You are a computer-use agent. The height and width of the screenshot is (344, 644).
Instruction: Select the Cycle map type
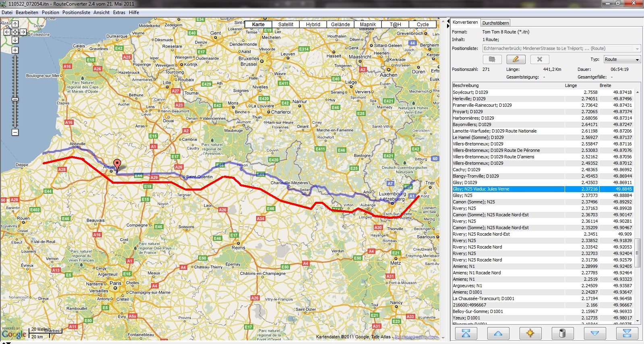click(x=423, y=25)
